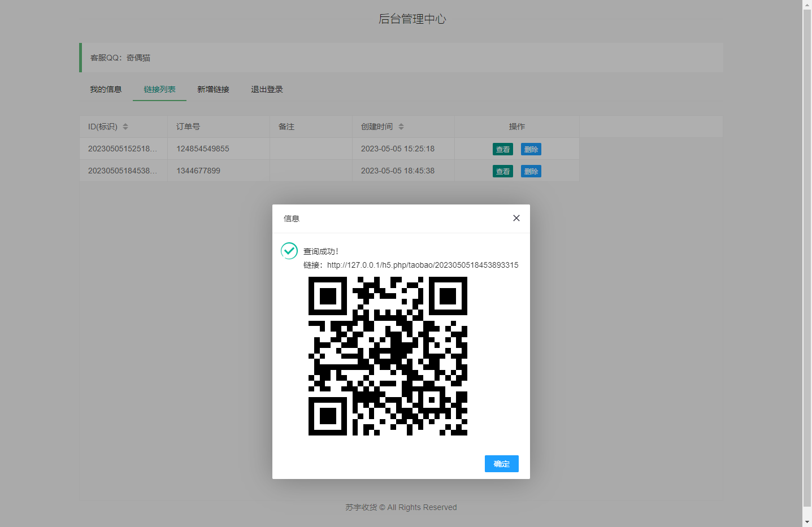Image resolution: width=812 pixels, height=527 pixels.
Task: Close the 信息 dialog with the X icon
Action: (x=516, y=218)
